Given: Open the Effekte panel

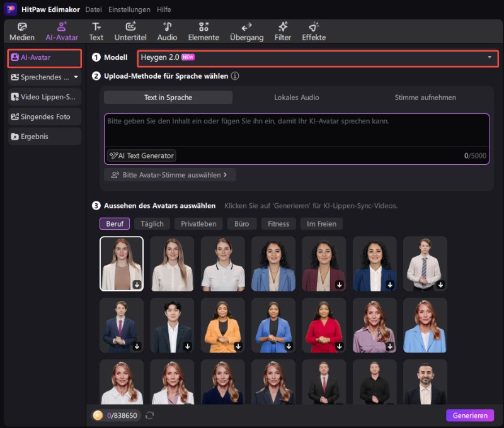Looking at the screenshot, I should [314, 30].
